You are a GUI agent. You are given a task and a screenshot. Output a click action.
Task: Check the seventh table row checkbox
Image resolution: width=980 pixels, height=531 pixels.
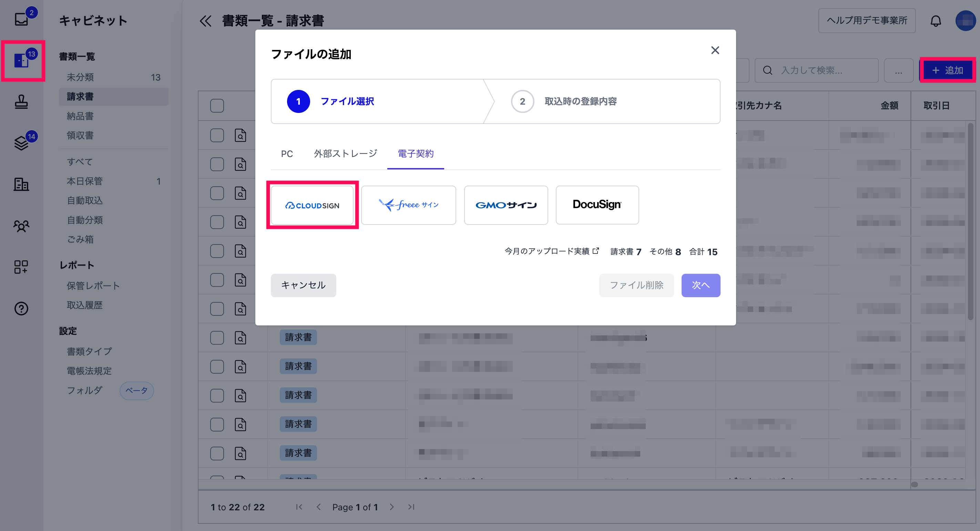click(x=217, y=309)
